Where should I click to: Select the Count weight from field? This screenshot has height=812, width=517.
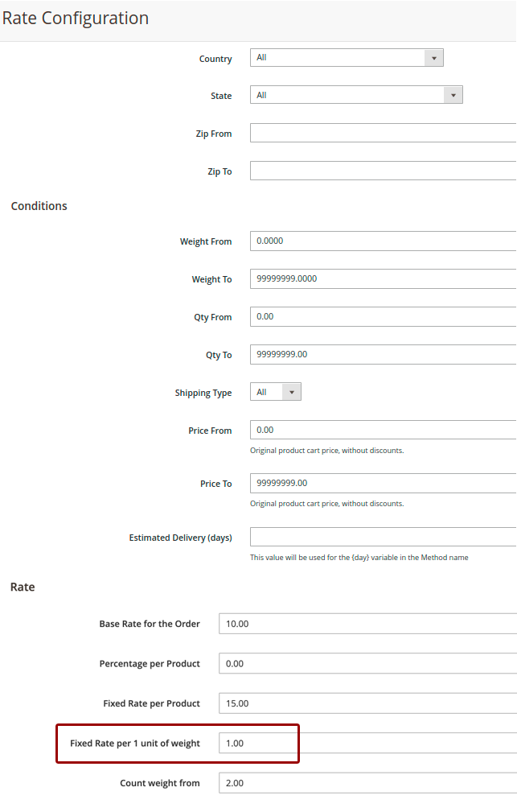367,783
